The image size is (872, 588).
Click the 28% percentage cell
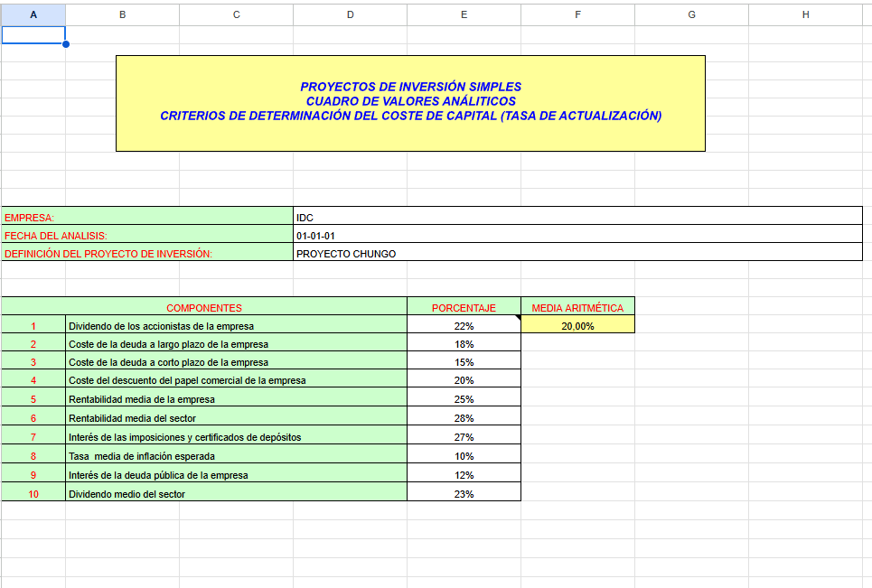click(x=464, y=418)
